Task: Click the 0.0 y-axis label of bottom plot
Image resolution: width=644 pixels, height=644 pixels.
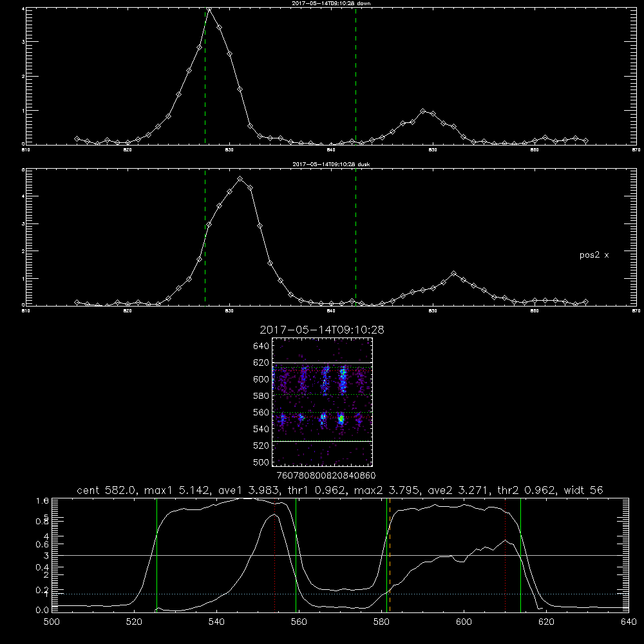Action: tap(43, 610)
